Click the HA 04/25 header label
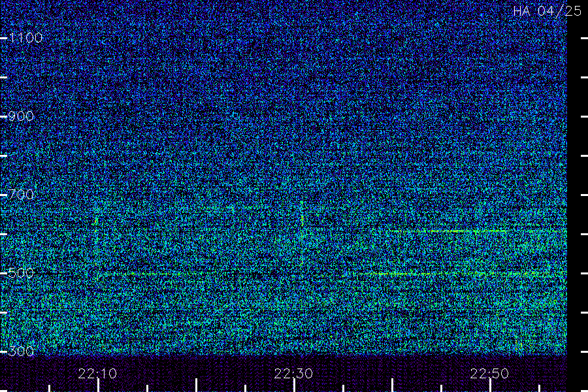Screen dimensions: 588x392 (x=547, y=11)
